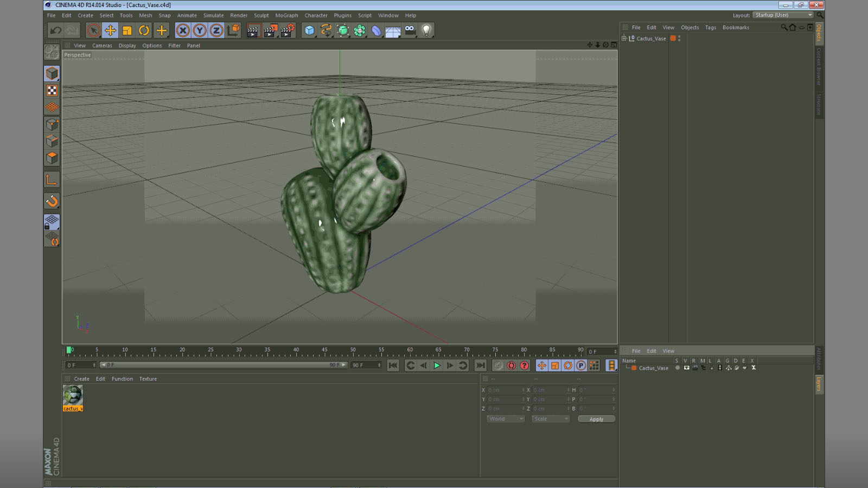Open the spline tools icon
The height and width of the screenshot is (488, 868).
click(326, 30)
